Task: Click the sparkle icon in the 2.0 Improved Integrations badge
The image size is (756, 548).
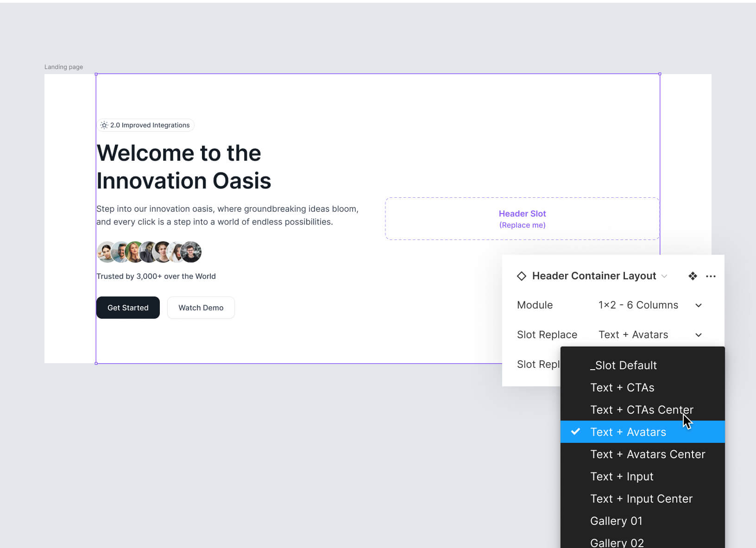Action: click(104, 125)
